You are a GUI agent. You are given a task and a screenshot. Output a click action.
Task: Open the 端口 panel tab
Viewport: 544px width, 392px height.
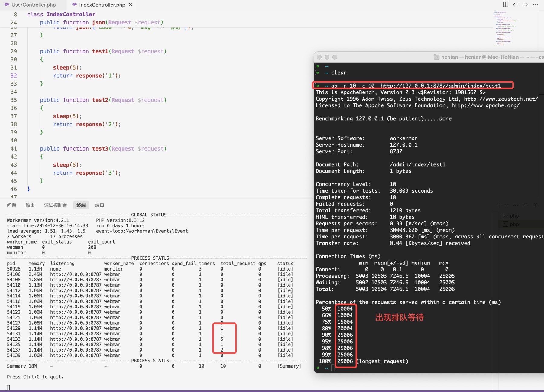(99, 205)
